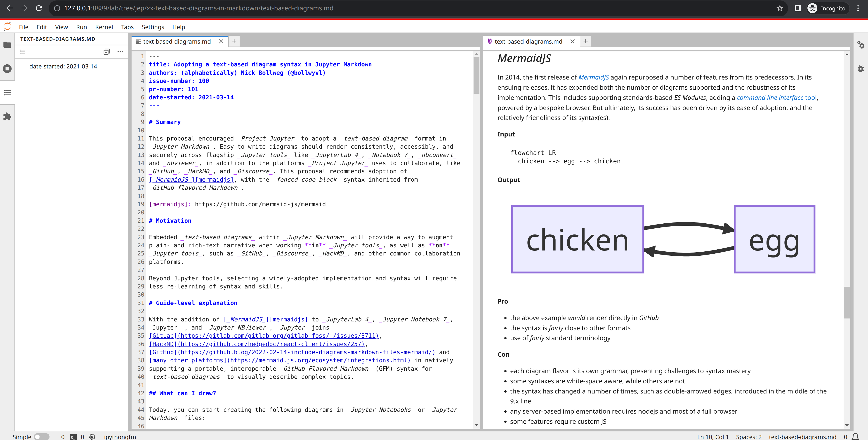Open the extension manager (puzzle icon)
This screenshot has height=440, width=868.
(7, 117)
